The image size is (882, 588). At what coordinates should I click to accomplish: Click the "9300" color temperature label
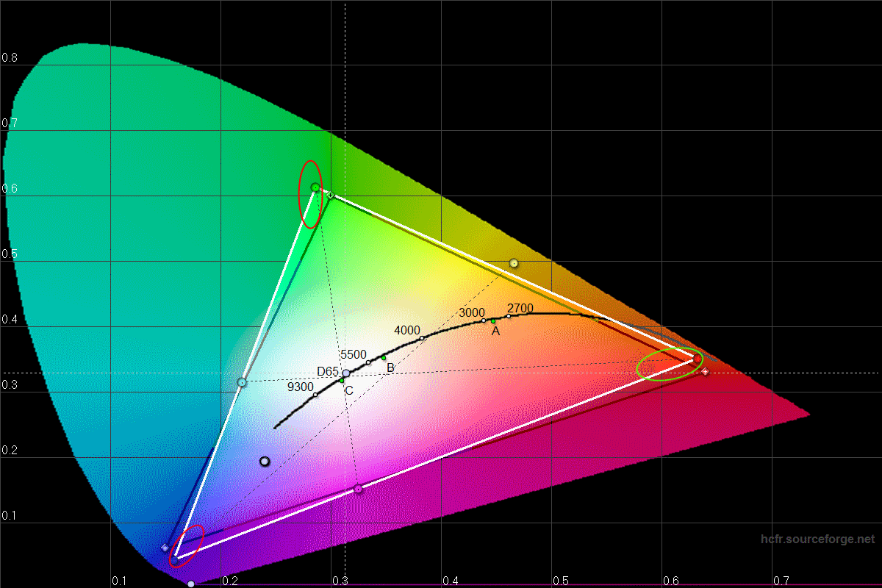(x=300, y=386)
